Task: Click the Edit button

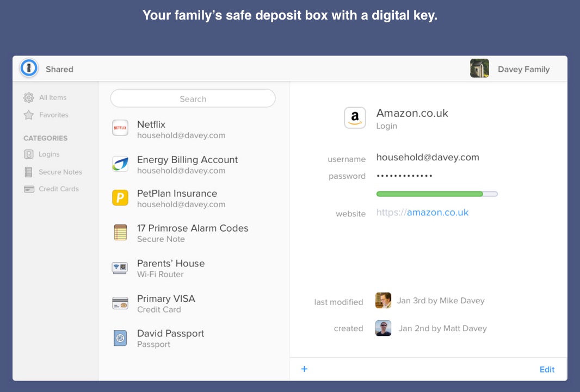Action: coord(547,370)
